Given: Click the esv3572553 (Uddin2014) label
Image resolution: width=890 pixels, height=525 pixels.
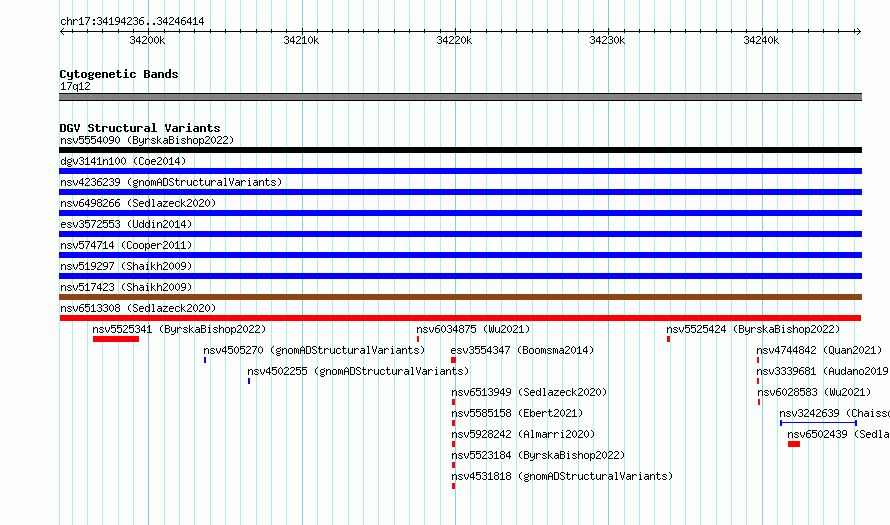Looking at the screenshot, I should tap(126, 224).
